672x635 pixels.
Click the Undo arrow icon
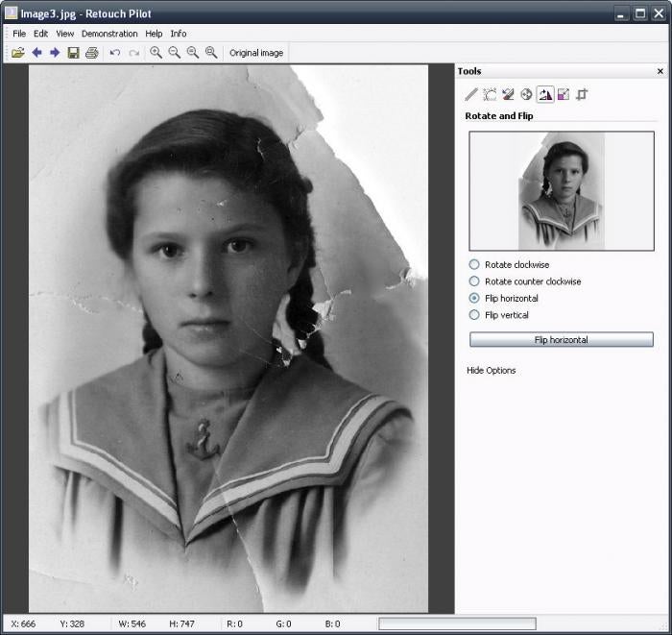115,53
